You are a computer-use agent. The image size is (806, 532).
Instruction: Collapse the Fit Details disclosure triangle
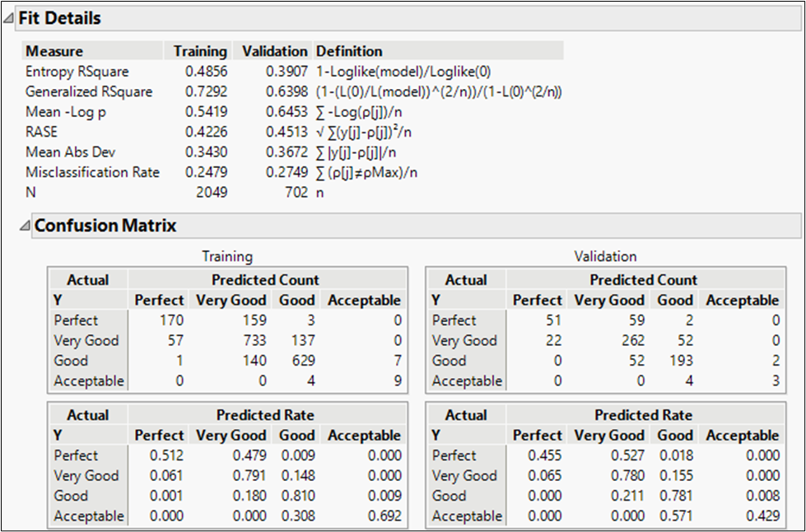coord(8,16)
